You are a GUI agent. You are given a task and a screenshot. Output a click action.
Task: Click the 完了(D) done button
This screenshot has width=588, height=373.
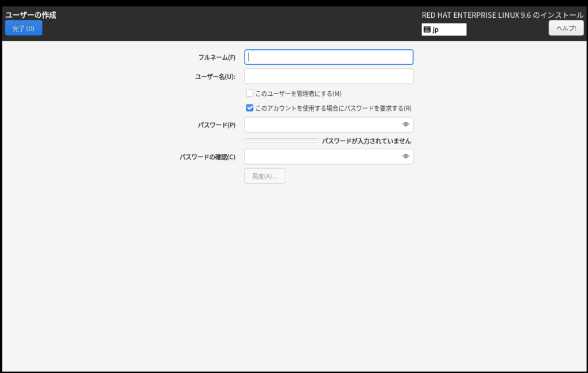24,28
